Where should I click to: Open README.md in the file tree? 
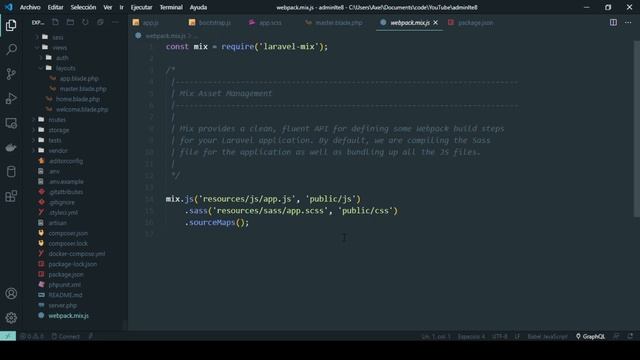[65, 295]
